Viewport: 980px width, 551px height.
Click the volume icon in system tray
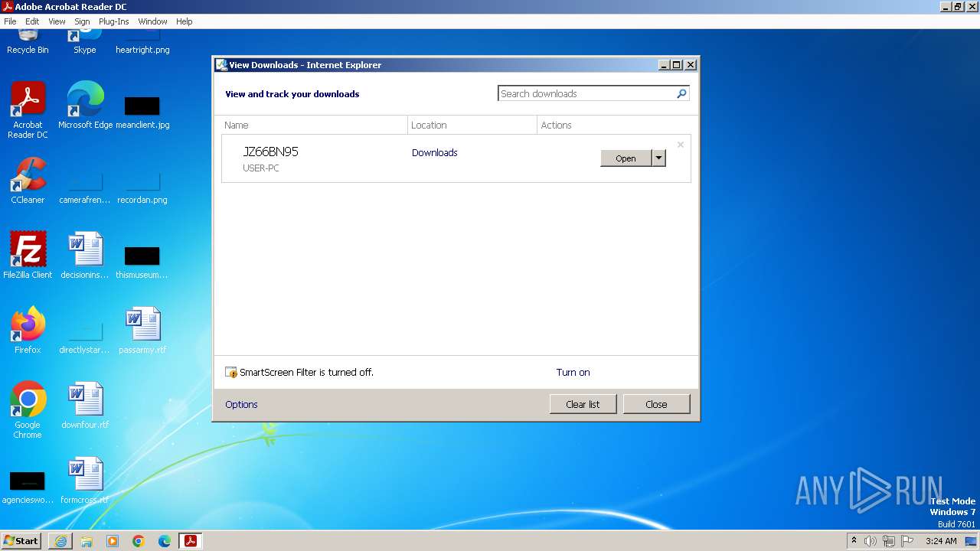pos(871,541)
